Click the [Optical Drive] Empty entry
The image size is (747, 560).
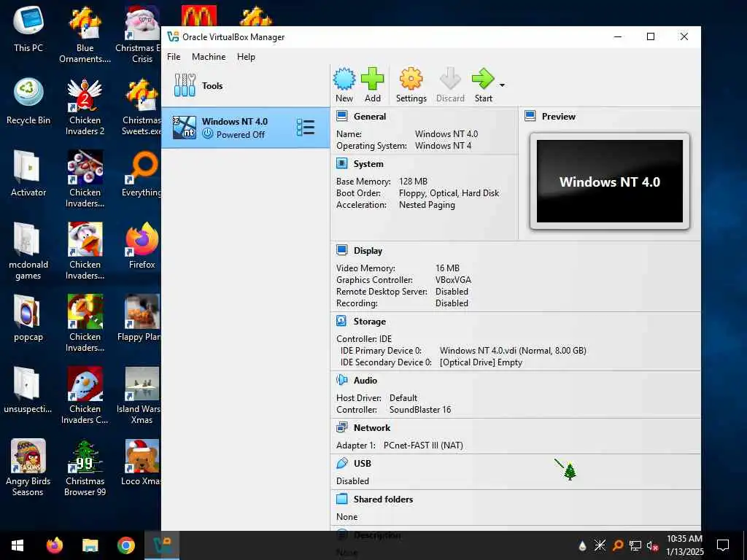(x=481, y=362)
